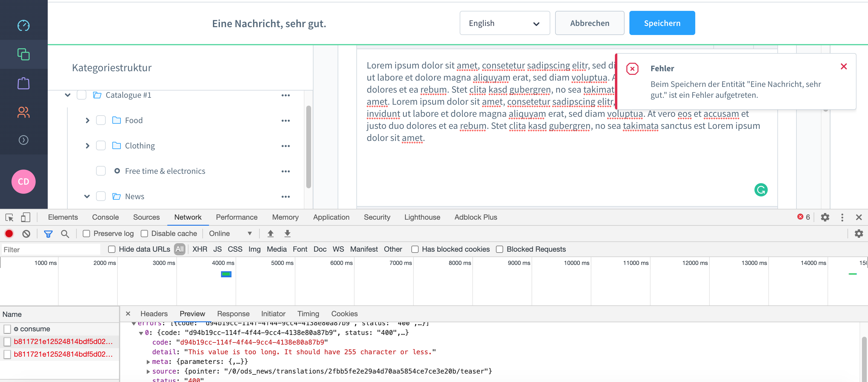Open the English language dropdown
The height and width of the screenshot is (382, 868).
pyautogui.click(x=504, y=23)
